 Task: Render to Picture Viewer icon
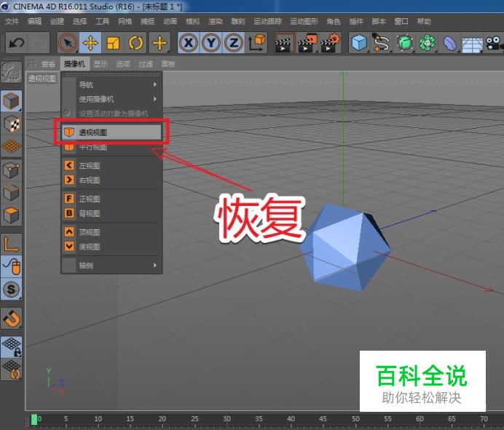point(307,43)
